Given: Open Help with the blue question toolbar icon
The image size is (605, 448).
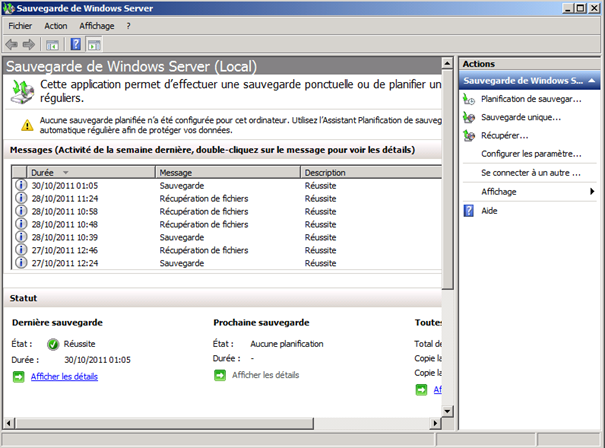Looking at the screenshot, I should 76,44.
